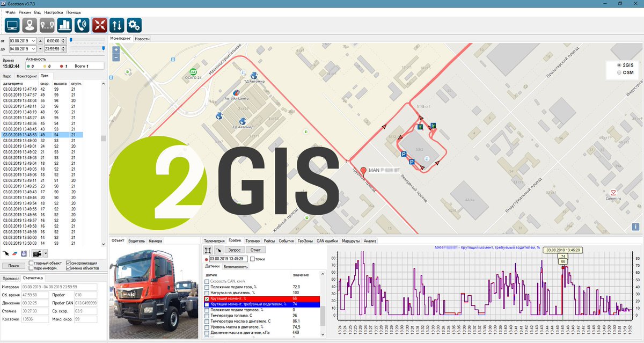Zoom in the map with plus button
This screenshot has width=644, height=343.
click(x=116, y=49)
